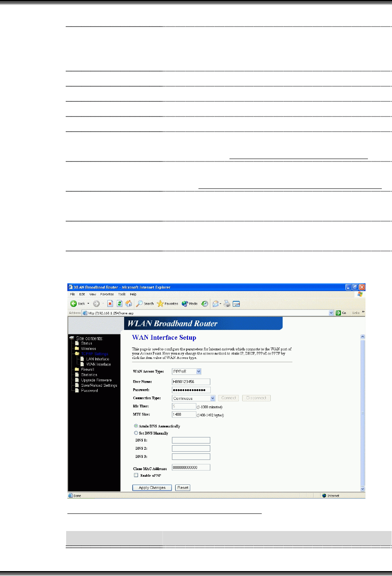Go to the browser Home page icon
The image size is (392, 576).
click(x=129, y=304)
